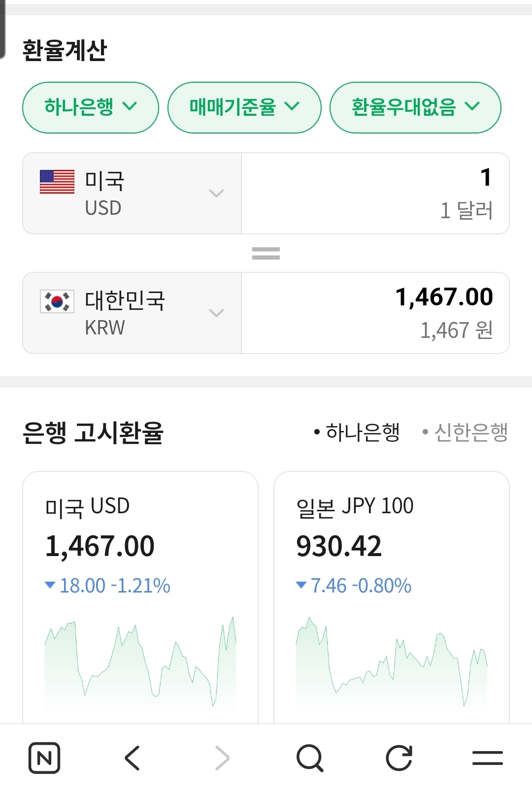Go back with the left arrow icon

133,758
